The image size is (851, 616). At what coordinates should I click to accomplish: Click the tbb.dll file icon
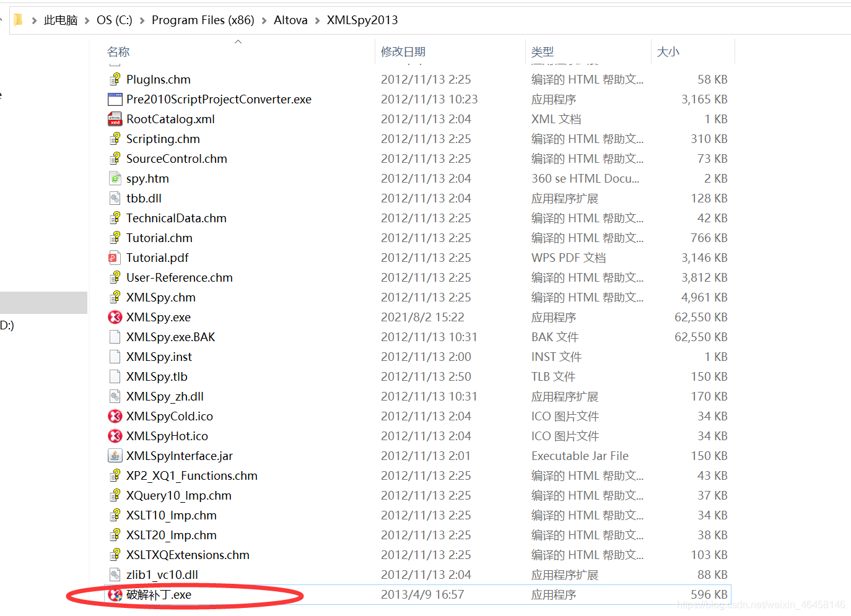[x=115, y=198]
